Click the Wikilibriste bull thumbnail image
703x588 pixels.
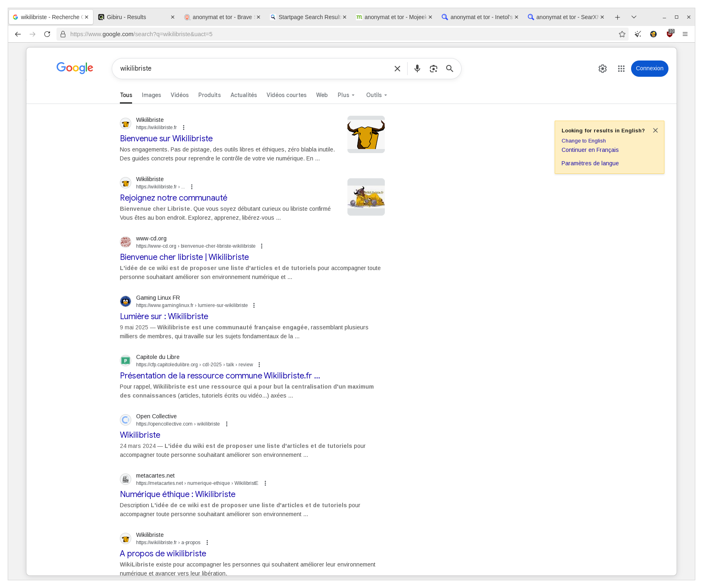tap(366, 134)
